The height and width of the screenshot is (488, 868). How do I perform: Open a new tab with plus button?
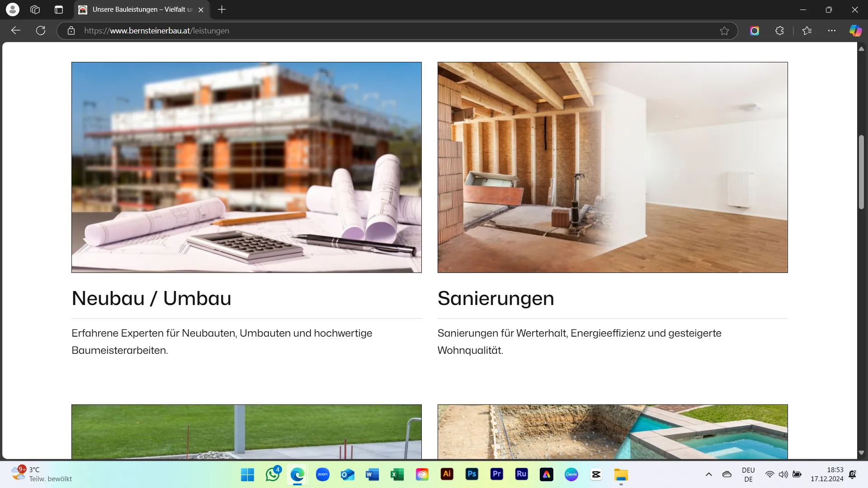coord(222,9)
